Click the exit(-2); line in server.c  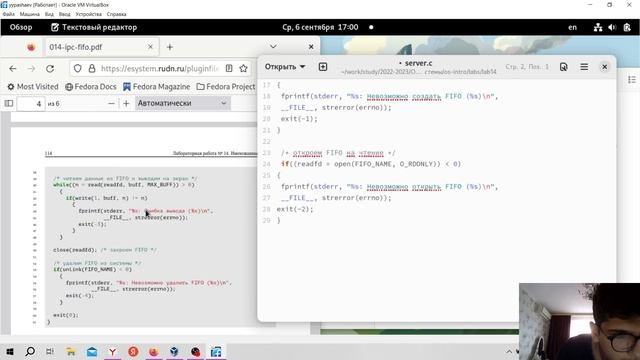point(295,209)
